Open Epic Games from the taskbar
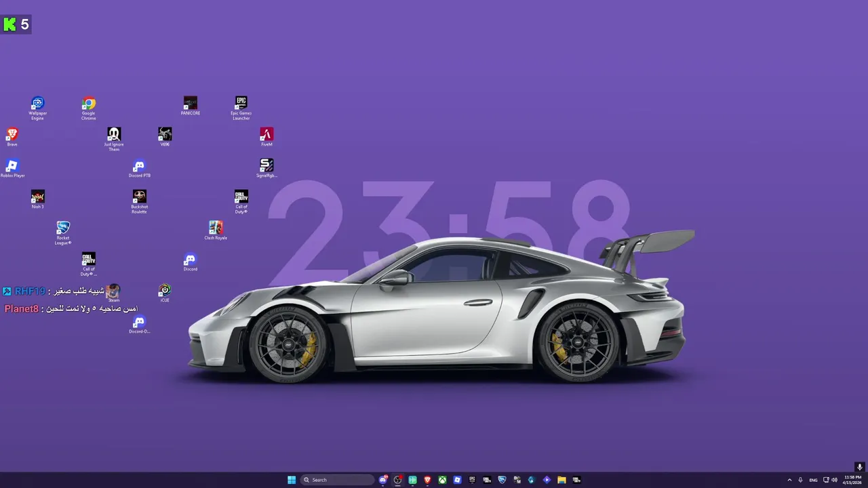The height and width of the screenshot is (488, 868). [x=472, y=480]
